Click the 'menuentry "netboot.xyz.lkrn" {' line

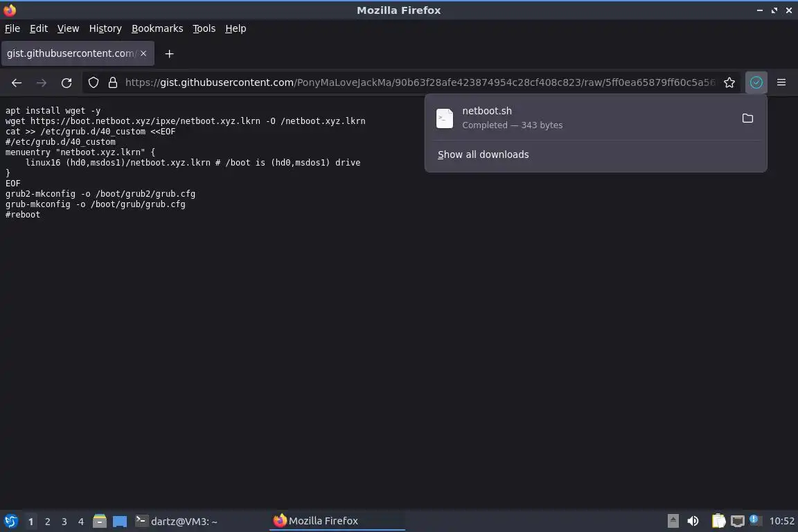pos(80,152)
